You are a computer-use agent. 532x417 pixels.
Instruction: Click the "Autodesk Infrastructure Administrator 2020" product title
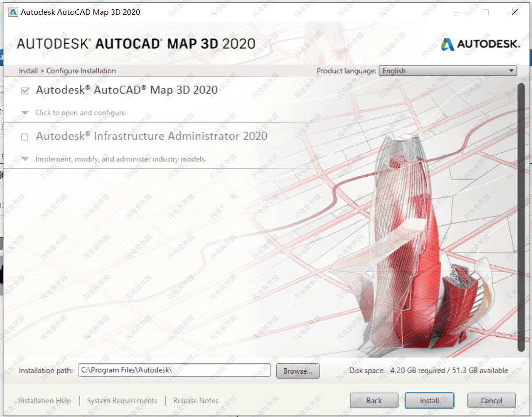(152, 136)
